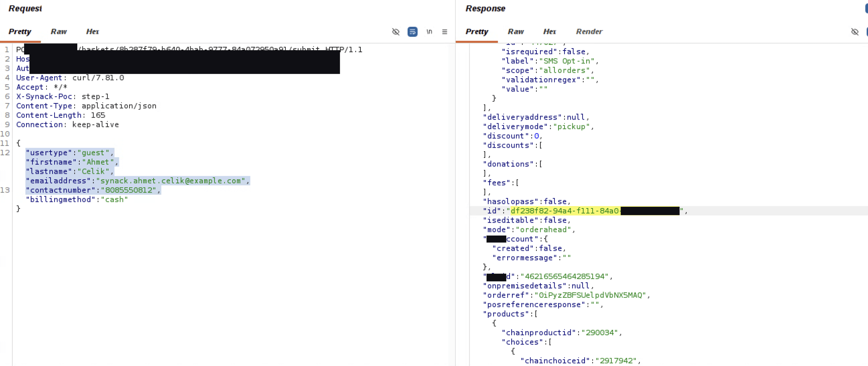This screenshot has height=366, width=868.
Task: Click the "validationregex" line in response
Action: (x=550, y=80)
